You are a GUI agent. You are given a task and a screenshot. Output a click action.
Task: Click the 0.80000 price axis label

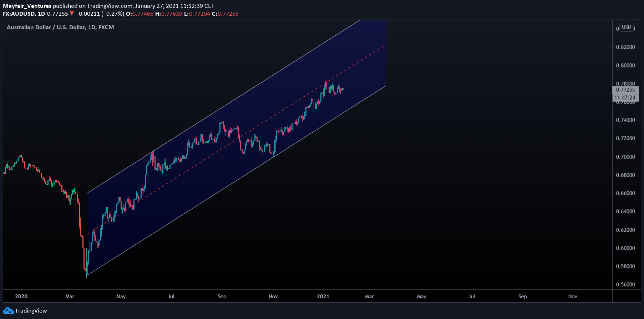[x=625, y=66]
